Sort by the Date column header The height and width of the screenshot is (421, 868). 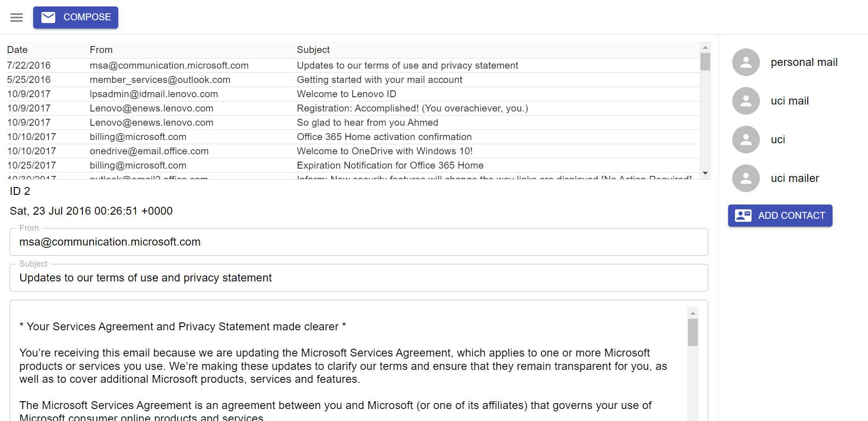[17, 50]
